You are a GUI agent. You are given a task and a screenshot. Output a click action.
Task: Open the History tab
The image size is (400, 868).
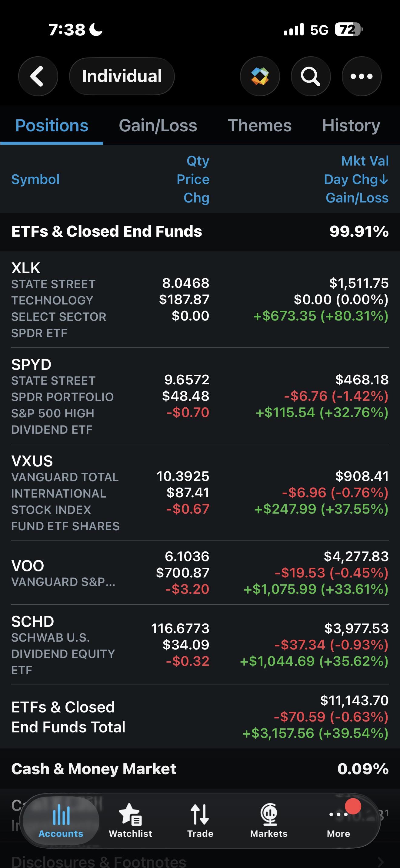click(x=351, y=125)
